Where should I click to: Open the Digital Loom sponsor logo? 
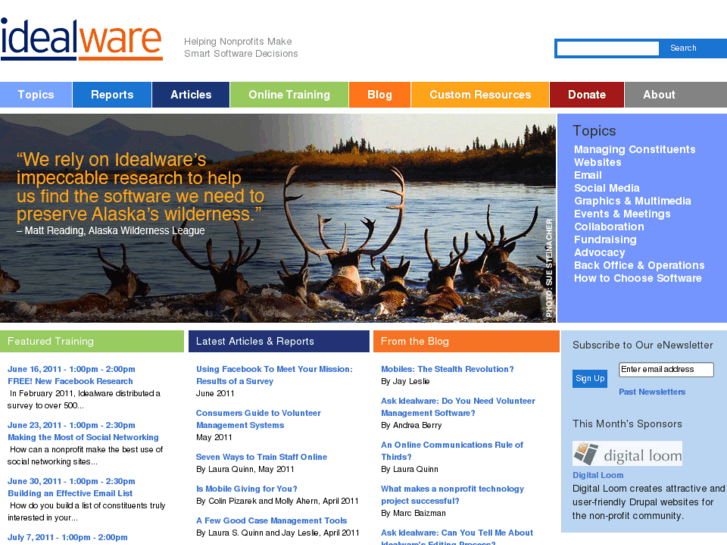coord(627,453)
